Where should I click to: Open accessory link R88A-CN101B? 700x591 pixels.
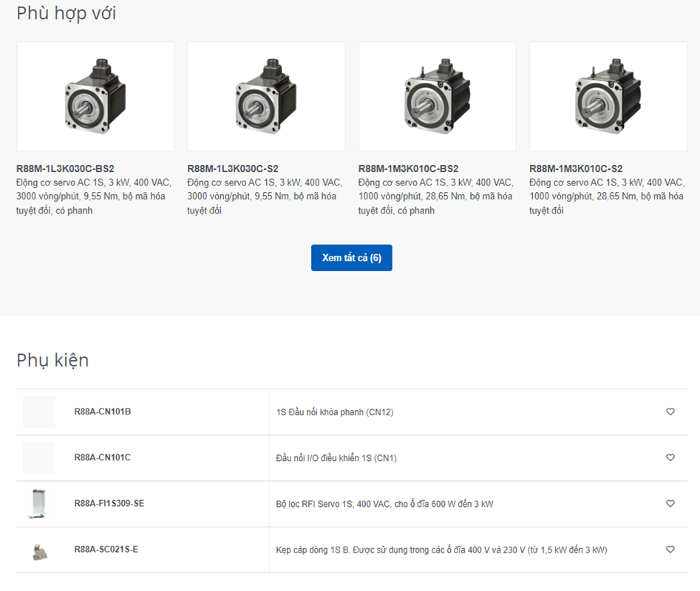(x=103, y=411)
